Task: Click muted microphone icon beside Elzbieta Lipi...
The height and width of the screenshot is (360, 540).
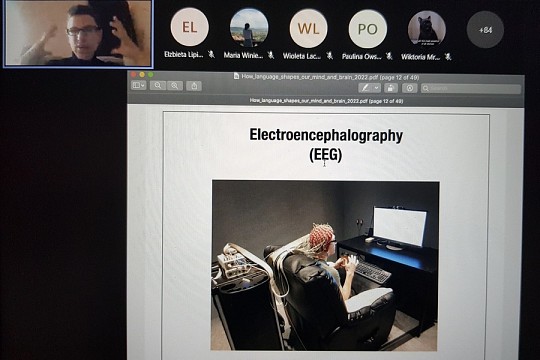Action: pyautogui.click(x=211, y=54)
